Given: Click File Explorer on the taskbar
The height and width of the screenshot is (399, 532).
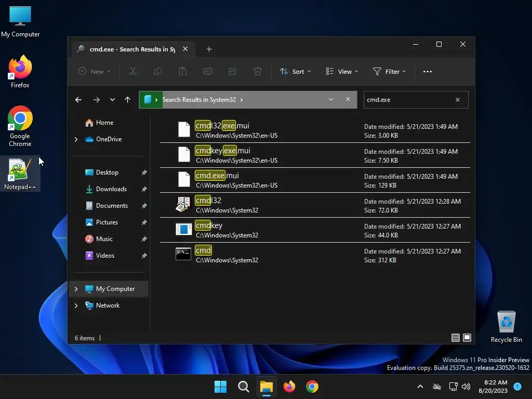Looking at the screenshot, I should [x=267, y=387].
